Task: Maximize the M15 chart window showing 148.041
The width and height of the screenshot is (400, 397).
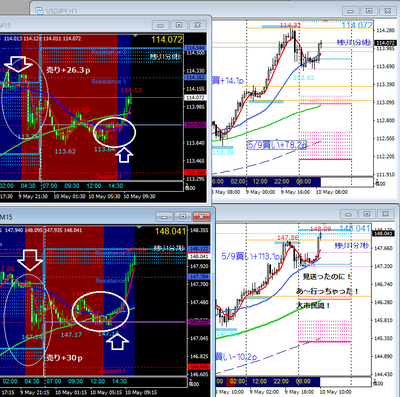Action: pyautogui.click(x=183, y=217)
